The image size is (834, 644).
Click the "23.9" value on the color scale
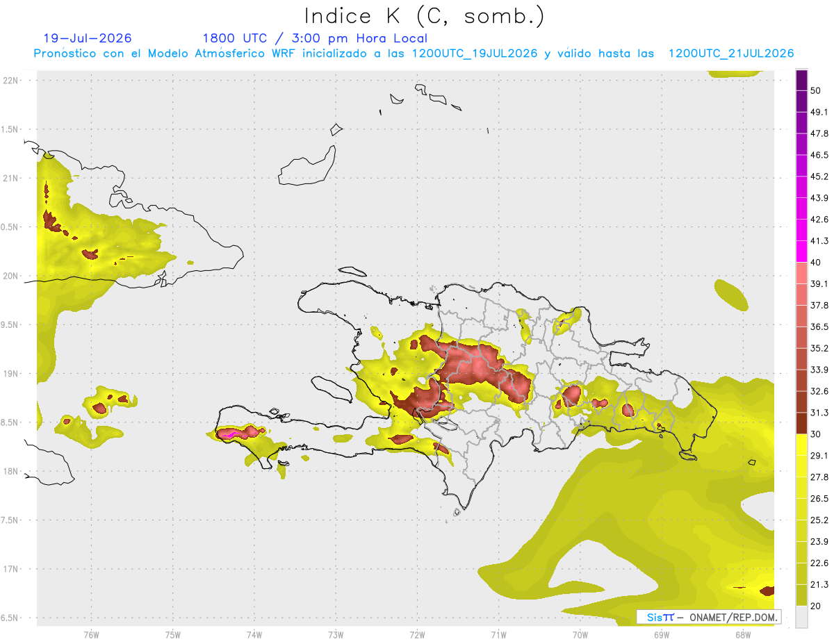[x=819, y=541]
